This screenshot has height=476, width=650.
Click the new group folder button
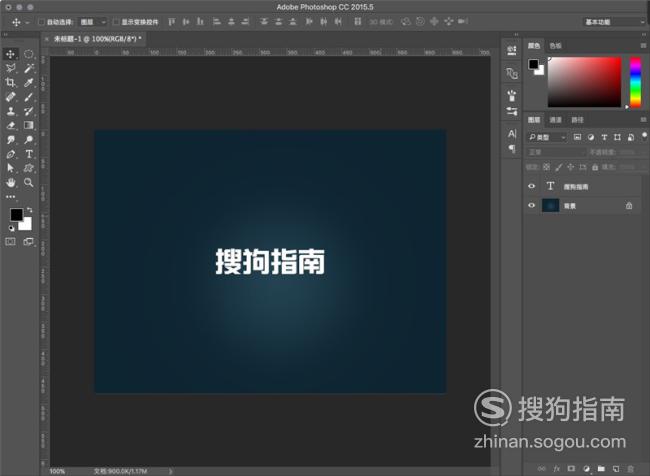(x=601, y=469)
